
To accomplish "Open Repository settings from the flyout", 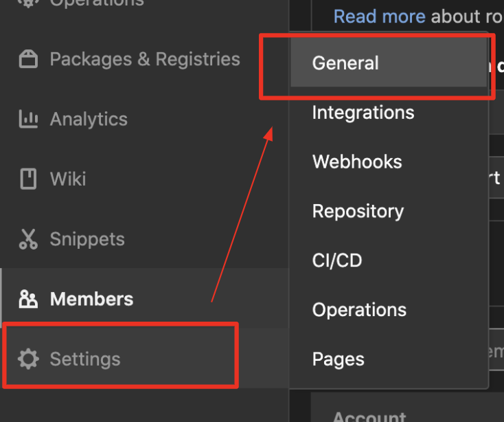I will click(x=389, y=211).
